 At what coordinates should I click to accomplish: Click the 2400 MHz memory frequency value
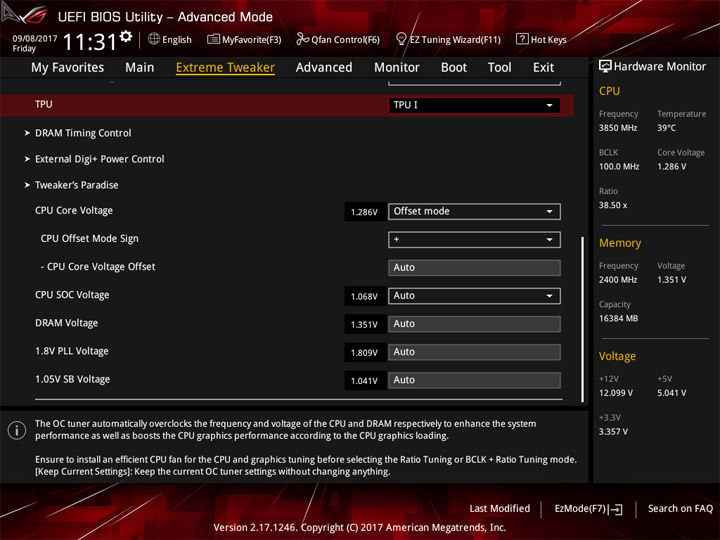click(618, 280)
